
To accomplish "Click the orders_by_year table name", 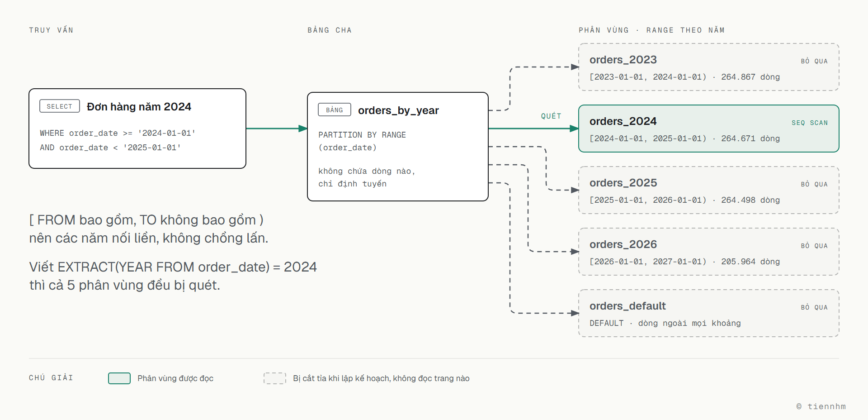I will [398, 110].
